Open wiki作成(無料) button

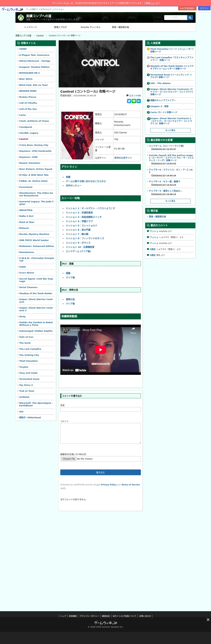pos(187,8)
